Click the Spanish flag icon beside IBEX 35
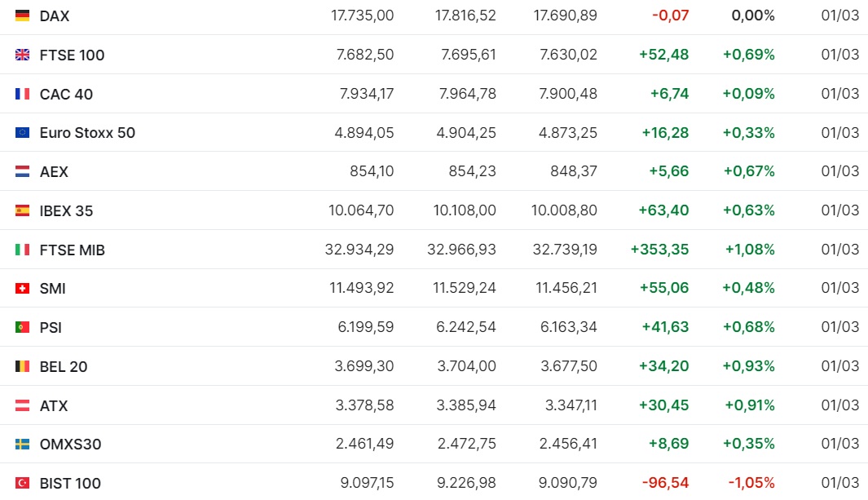Screen dimensions: 868x500 click(23, 210)
